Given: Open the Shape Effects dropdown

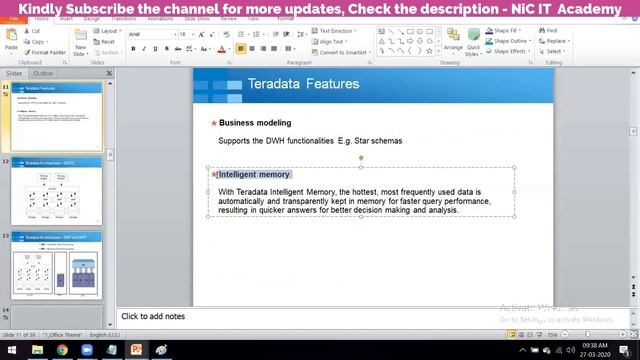Looking at the screenshot, I should pos(508,51).
